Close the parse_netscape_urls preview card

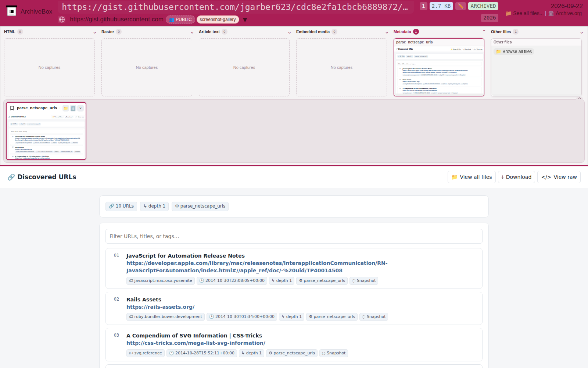[80, 108]
